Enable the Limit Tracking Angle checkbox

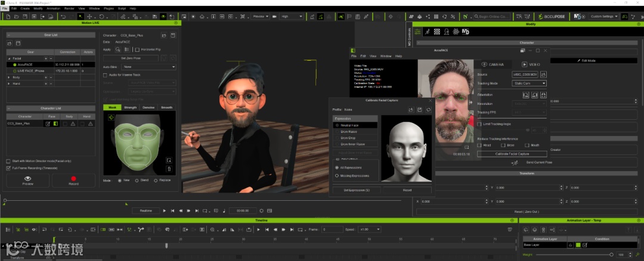coord(479,123)
